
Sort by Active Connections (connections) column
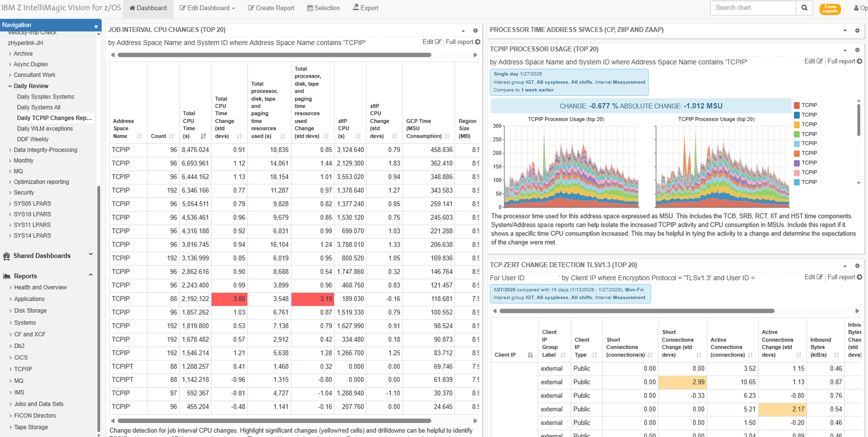click(750, 355)
